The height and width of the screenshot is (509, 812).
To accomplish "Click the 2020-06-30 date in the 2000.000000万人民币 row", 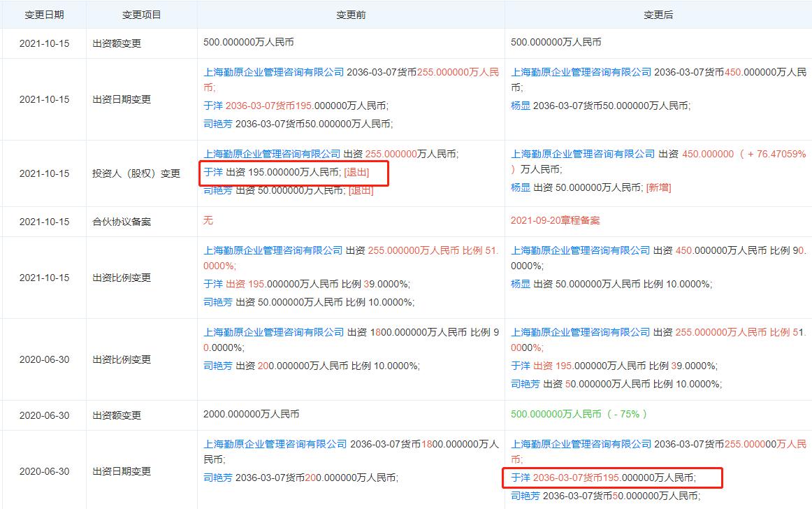I will 44,416.
